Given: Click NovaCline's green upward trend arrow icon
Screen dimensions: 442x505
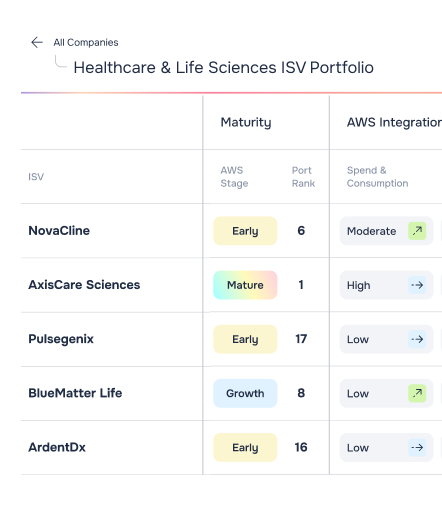Looking at the screenshot, I should (417, 231).
